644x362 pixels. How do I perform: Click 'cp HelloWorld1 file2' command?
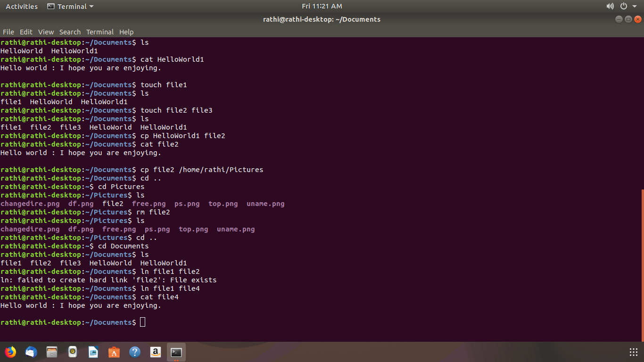tap(183, 136)
